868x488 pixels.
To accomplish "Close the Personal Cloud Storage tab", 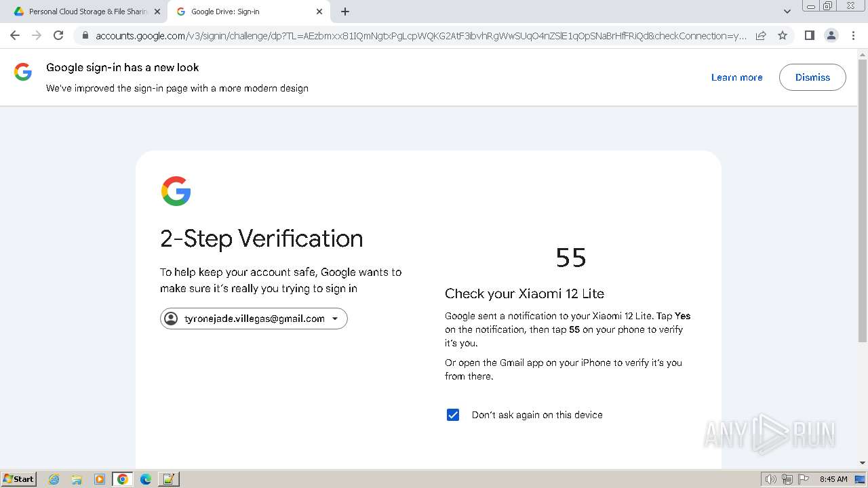I will 157,12.
